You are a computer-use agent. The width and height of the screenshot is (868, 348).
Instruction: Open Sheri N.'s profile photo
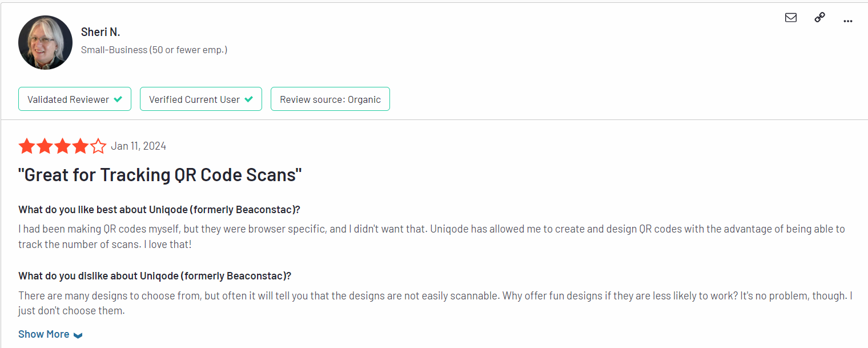[x=45, y=43]
